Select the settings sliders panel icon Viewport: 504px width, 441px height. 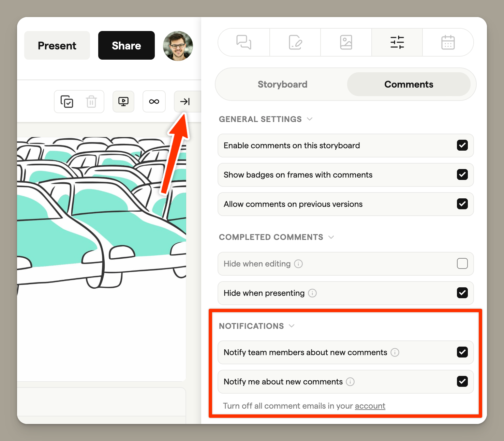click(397, 42)
